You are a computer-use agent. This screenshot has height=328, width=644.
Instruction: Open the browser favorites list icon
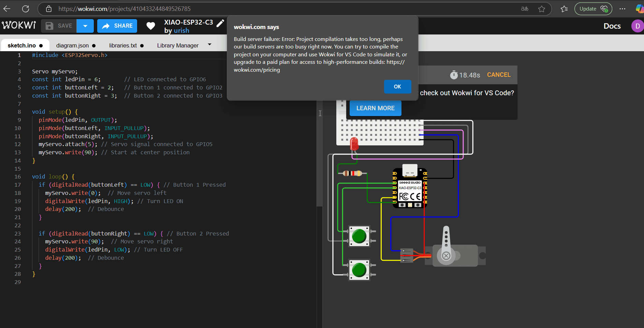[564, 9]
